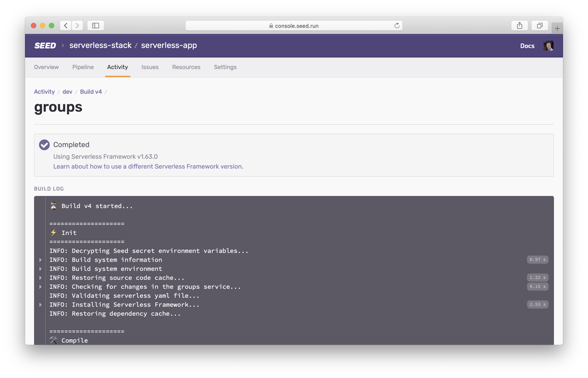Image resolution: width=588 pixels, height=378 pixels.
Task: Click the SEED logo
Action: coord(45,46)
